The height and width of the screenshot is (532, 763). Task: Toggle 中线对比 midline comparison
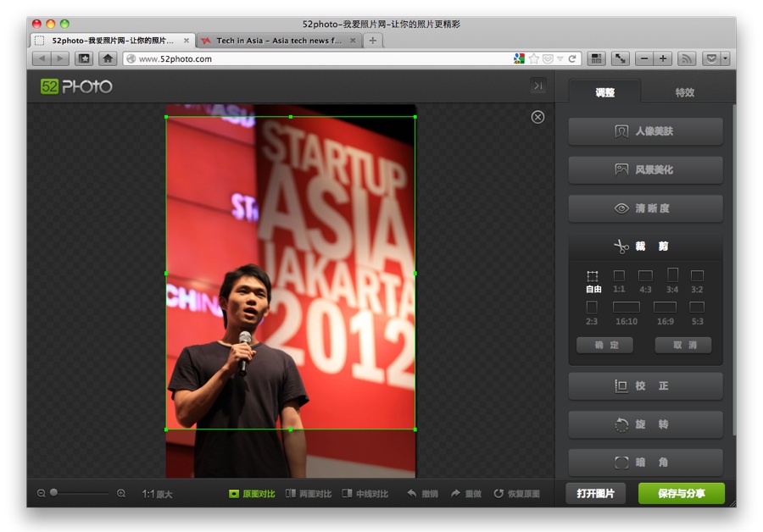click(x=365, y=494)
